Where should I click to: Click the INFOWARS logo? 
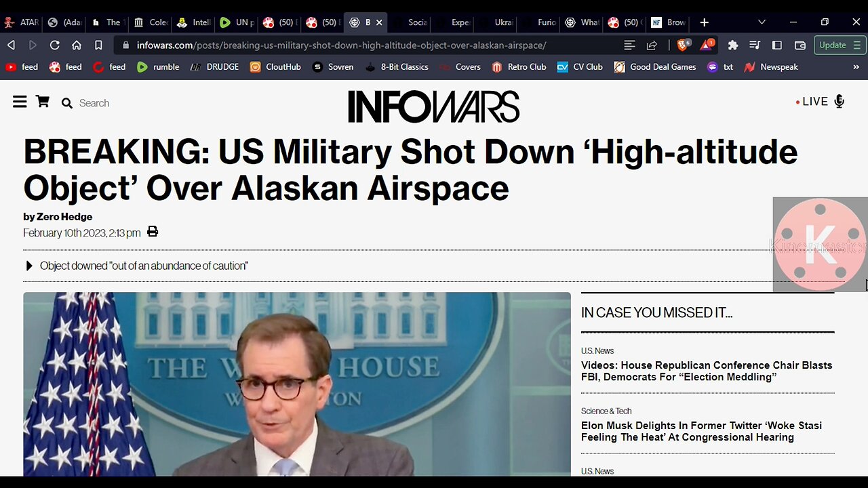pos(434,106)
